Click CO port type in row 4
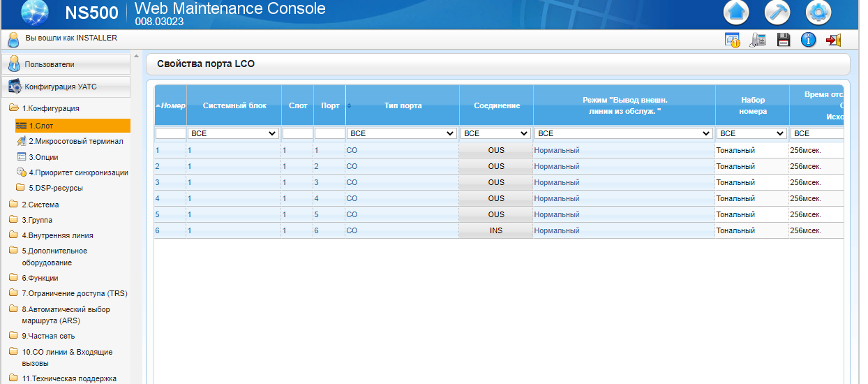868x384 pixels. pos(352,198)
